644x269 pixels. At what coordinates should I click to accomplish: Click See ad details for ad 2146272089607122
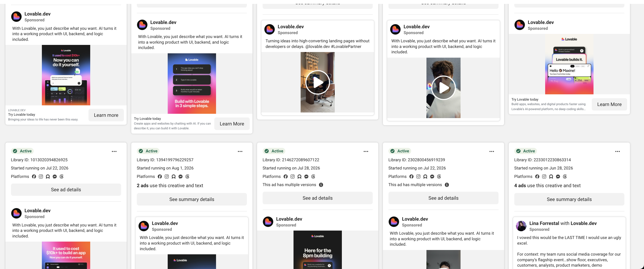[317, 198]
